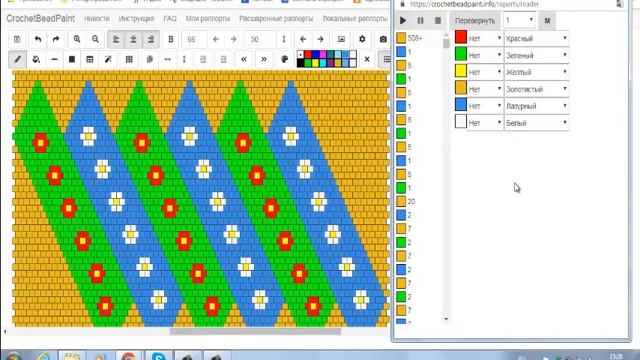This screenshot has width=640, height=360.
Task: Click the double right chevron icon
Action: pos(264,59)
